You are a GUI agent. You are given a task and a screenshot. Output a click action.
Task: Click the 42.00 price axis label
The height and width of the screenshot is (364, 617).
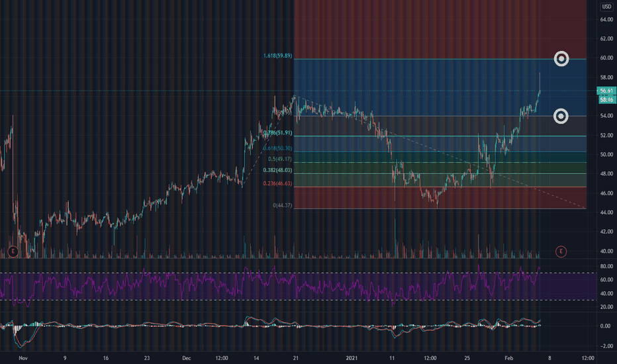[606, 232]
